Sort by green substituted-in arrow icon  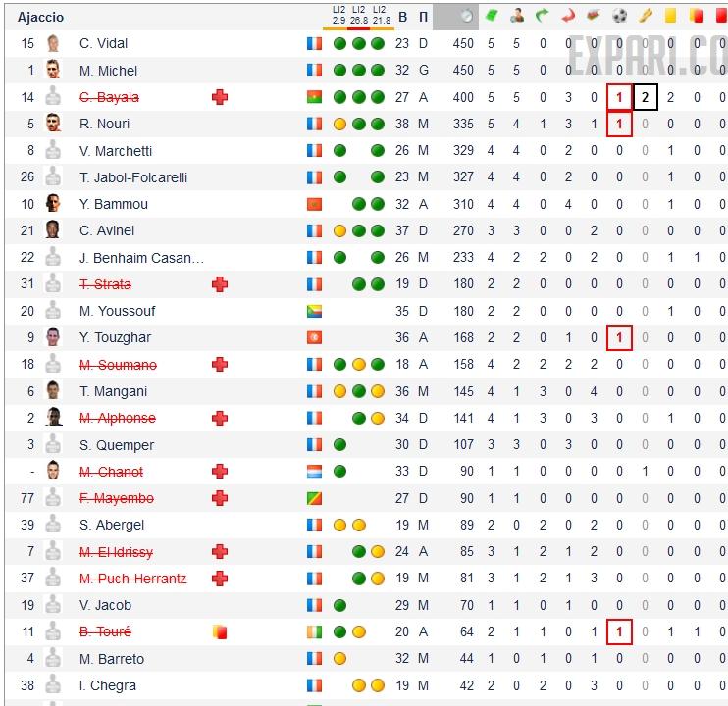(x=543, y=16)
